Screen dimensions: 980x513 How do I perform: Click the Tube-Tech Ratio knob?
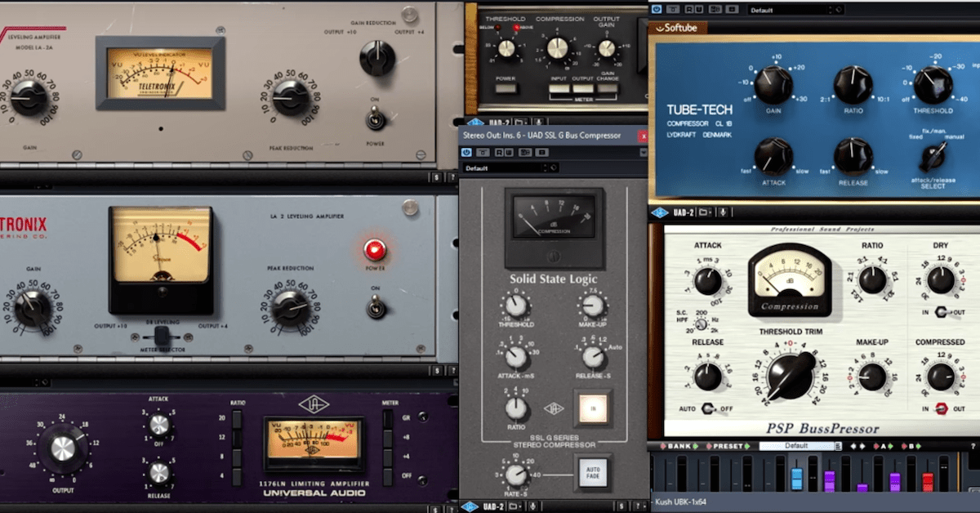(853, 85)
